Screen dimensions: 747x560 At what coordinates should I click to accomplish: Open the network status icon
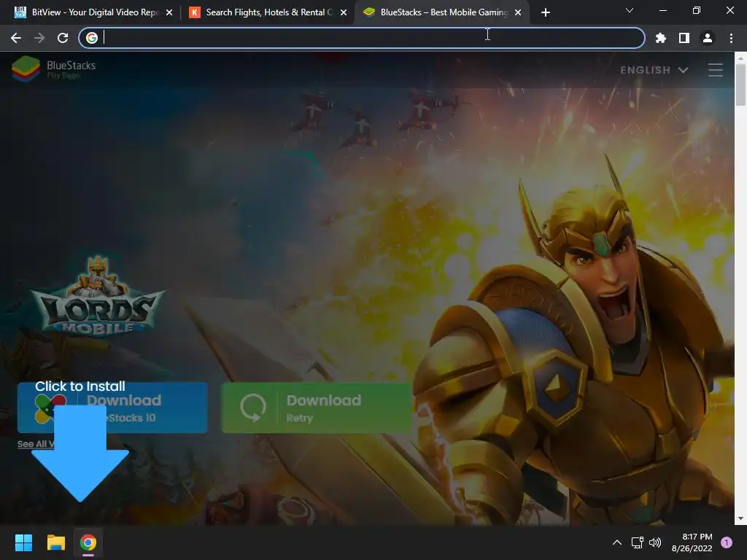tap(637, 542)
